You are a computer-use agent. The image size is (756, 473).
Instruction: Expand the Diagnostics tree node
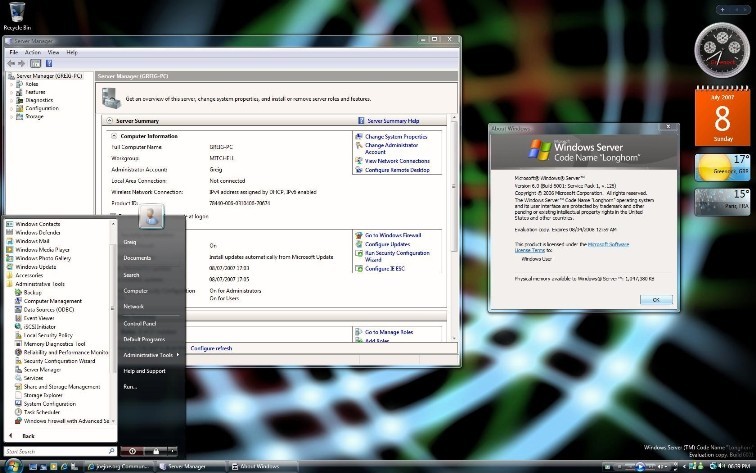[12, 100]
